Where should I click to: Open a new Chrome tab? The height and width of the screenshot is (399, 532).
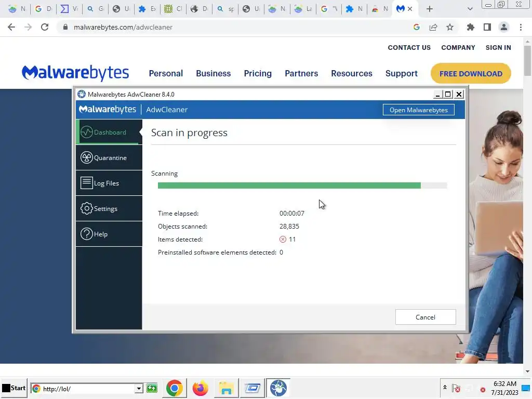point(430,9)
